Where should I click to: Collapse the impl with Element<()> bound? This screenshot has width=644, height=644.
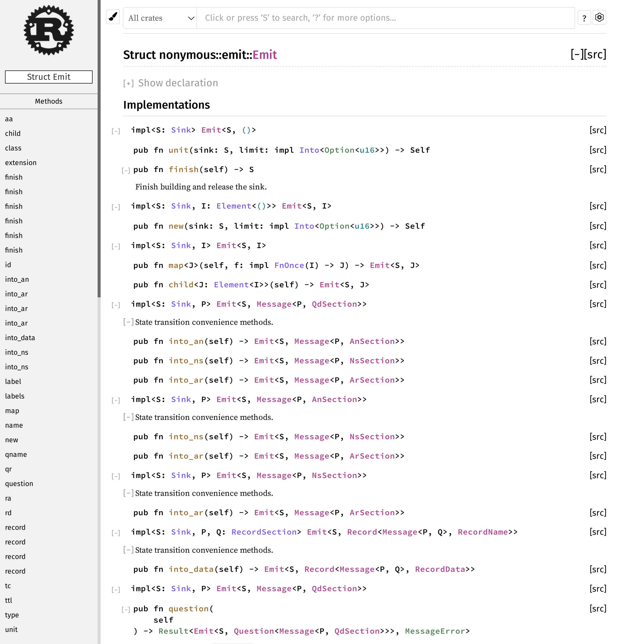(116, 207)
